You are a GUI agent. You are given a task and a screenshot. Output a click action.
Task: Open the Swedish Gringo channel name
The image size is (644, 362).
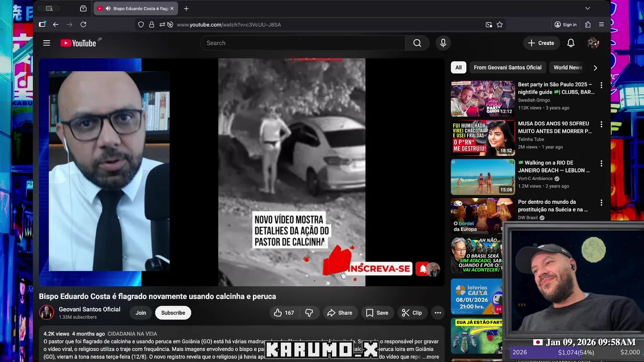pyautogui.click(x=534, y=101)
